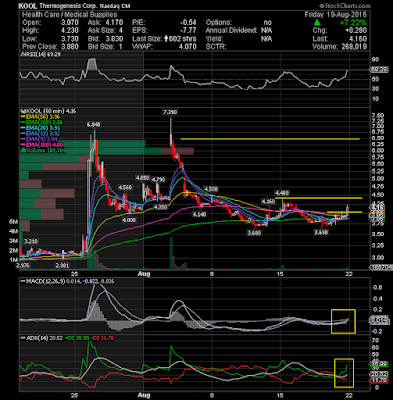
Task: Click the 7.290 peak price annotation
Action: point(170,112)
